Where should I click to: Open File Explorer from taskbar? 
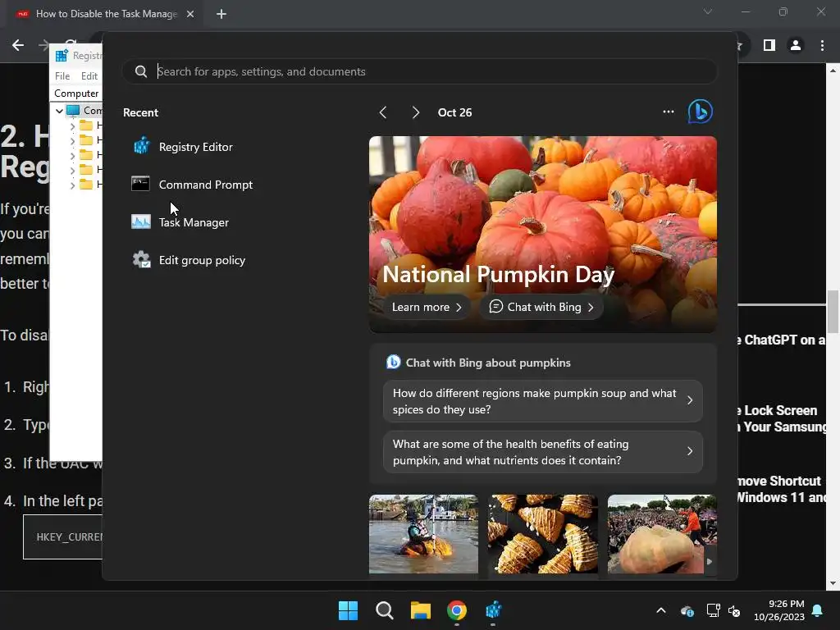click(421, 610)
